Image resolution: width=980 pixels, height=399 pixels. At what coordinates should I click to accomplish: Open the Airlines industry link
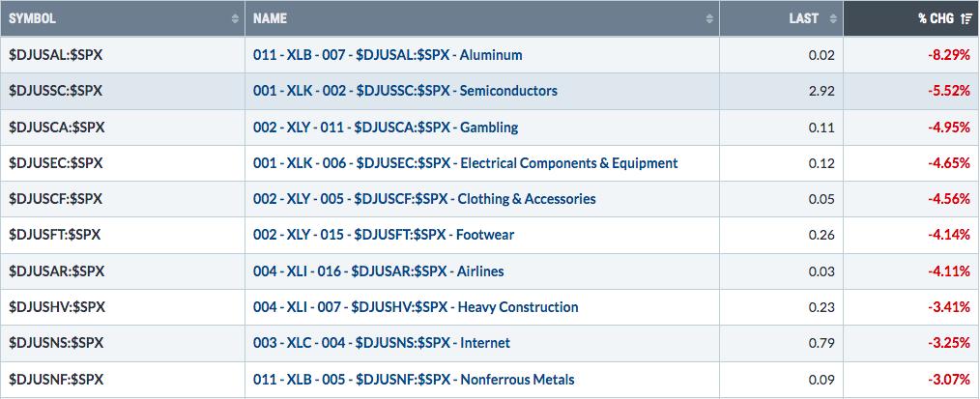(x=379, y=271)
